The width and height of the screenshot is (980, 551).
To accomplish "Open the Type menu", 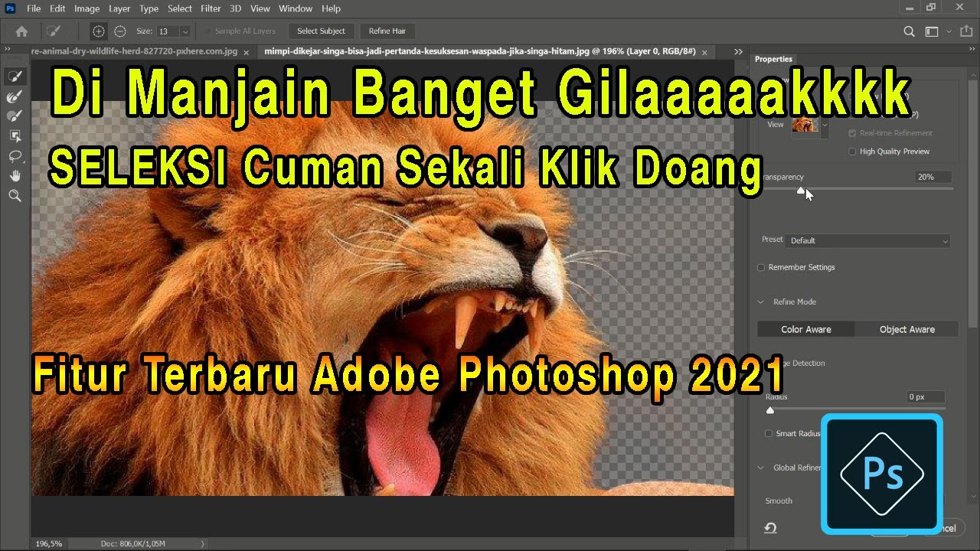I will pos(149,8).
